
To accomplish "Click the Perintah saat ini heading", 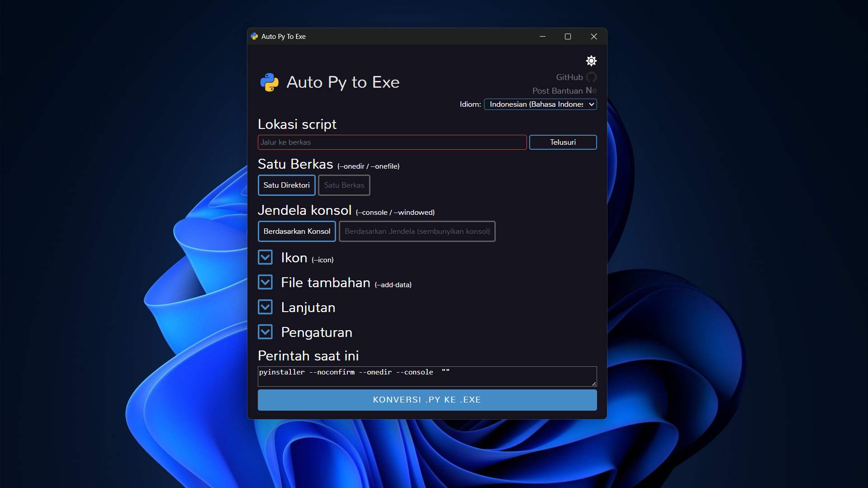I will coord(308,356).
